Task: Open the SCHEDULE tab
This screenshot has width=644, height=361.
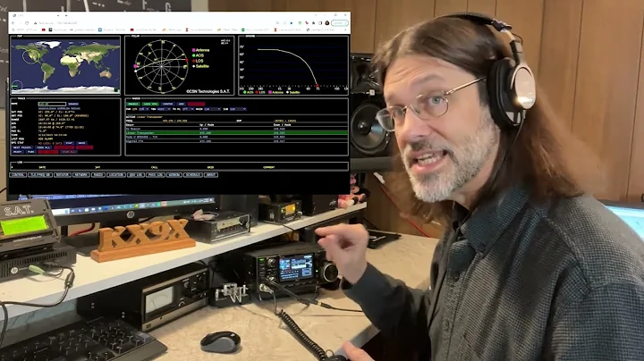Action: tap(193, 175)
